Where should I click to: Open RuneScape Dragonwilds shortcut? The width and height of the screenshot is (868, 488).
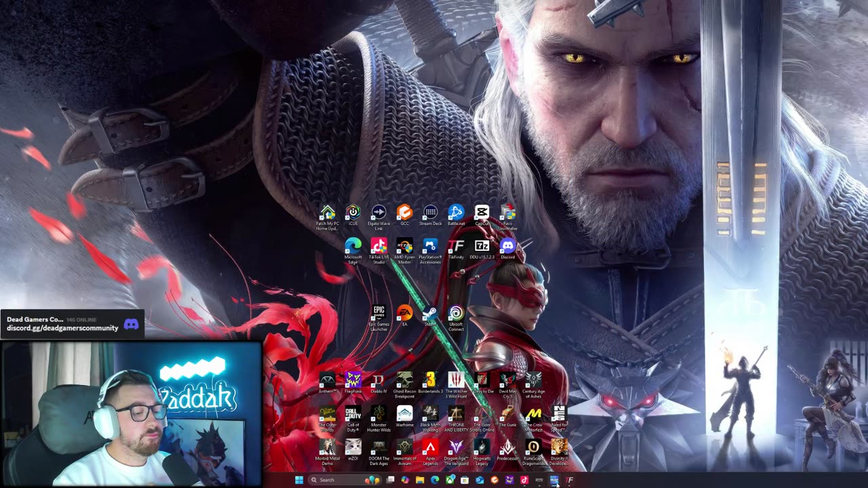pyautogui.click(x=533, y=452)
